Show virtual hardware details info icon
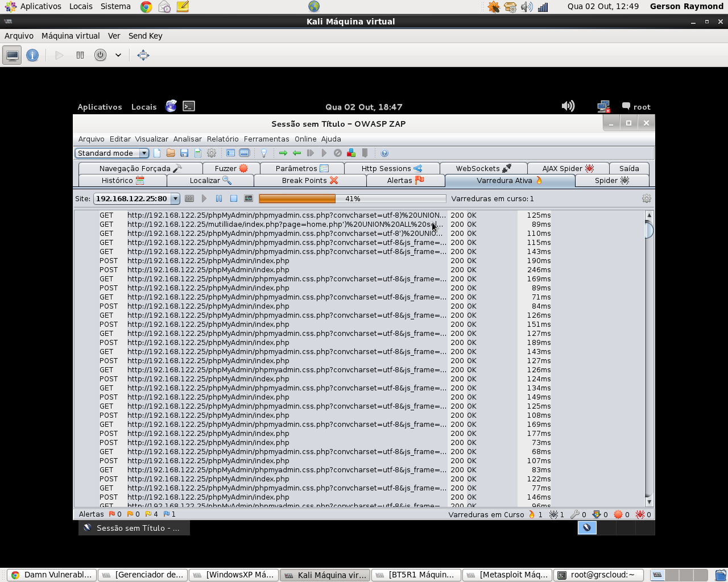This screenshot has width=728, height=582. 32,55
